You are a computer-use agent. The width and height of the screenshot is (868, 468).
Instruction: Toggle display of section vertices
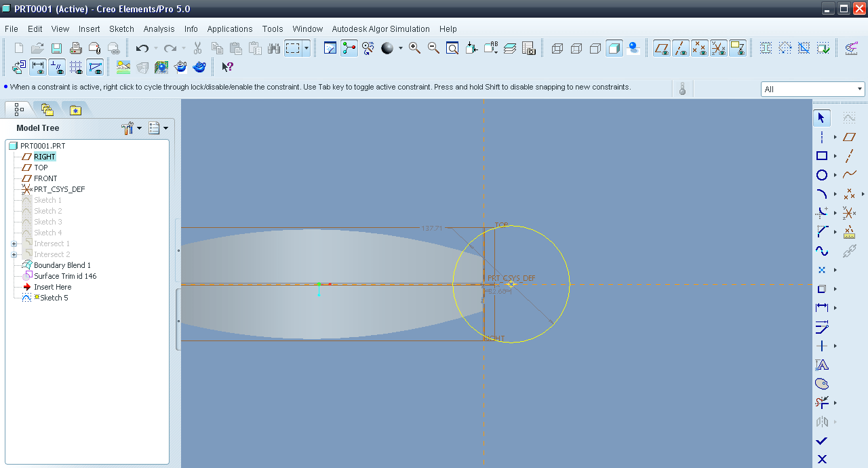(95, 67)
